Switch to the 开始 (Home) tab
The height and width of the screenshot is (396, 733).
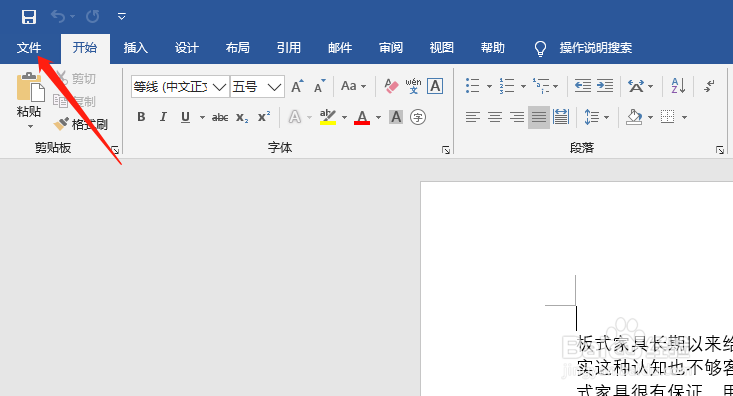click(x=85, y=48)
